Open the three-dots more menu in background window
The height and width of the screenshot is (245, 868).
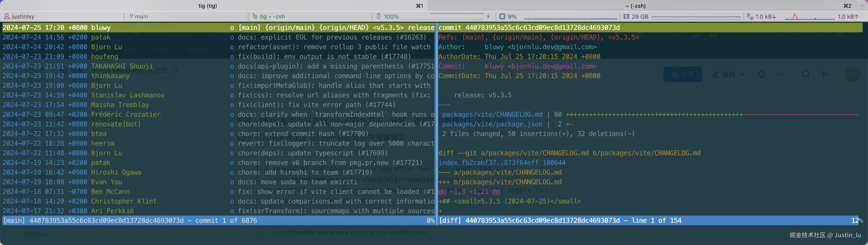[x=779, y=74]
